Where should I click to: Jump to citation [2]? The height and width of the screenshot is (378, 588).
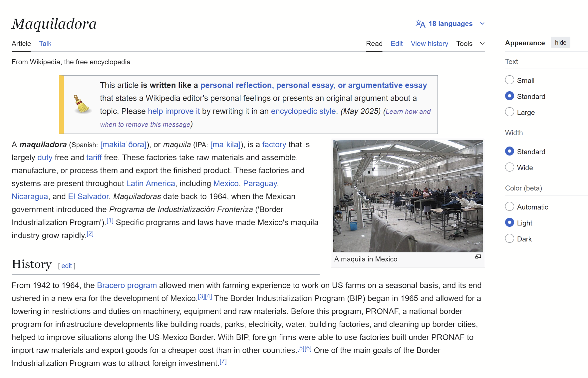coord(90,233)
